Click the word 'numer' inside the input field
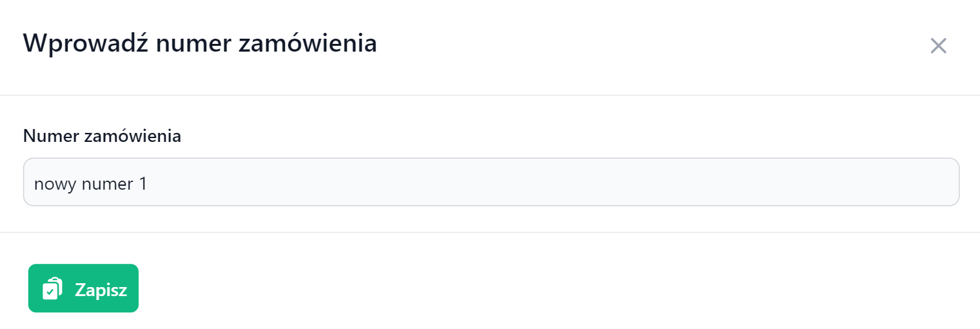Image resolution: width=980 pixels, height=329 pixels. click(107, 184)
